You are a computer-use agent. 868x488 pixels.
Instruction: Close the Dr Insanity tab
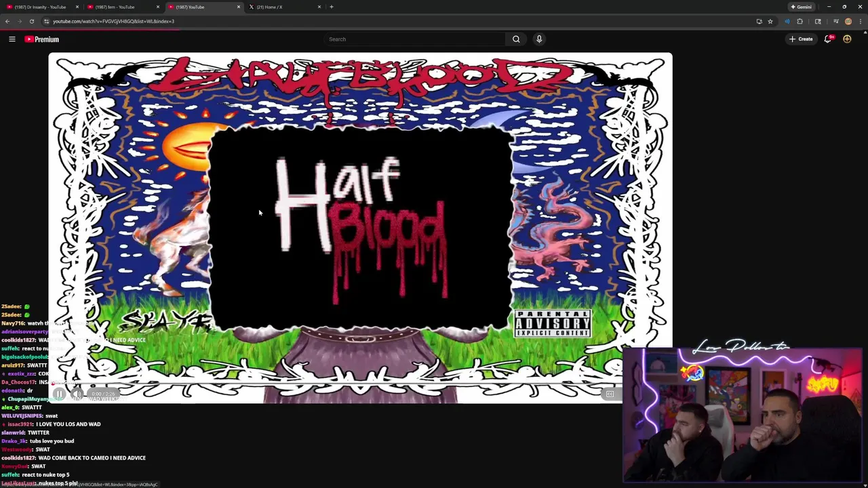click(x=77, y=7)
